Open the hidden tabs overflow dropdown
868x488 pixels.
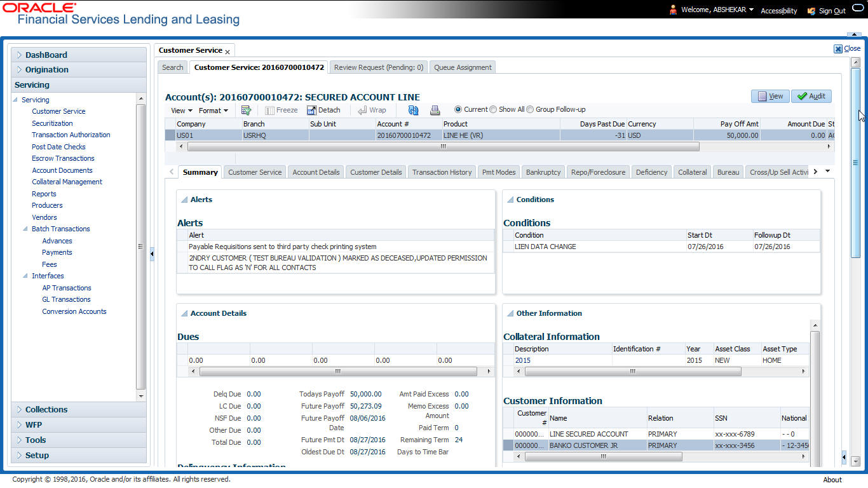(x=827, y=172)
